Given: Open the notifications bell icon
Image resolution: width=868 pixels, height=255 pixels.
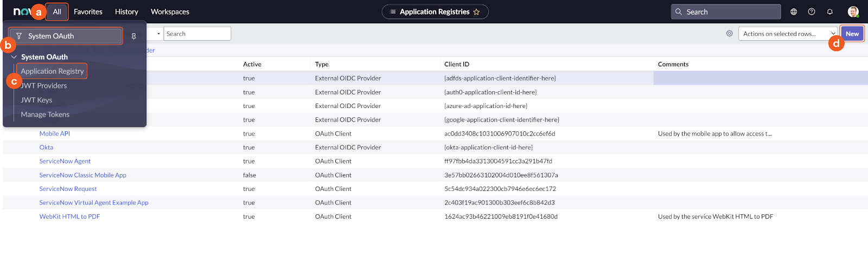Looking at the screenshot, I should pyautogui.click(x=829, y=11).
